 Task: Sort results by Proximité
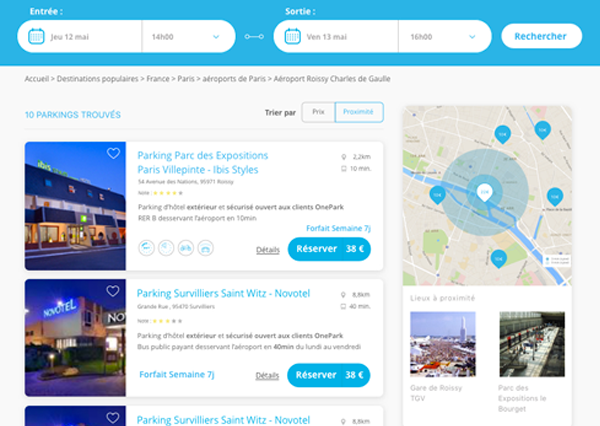pos(358,113)
